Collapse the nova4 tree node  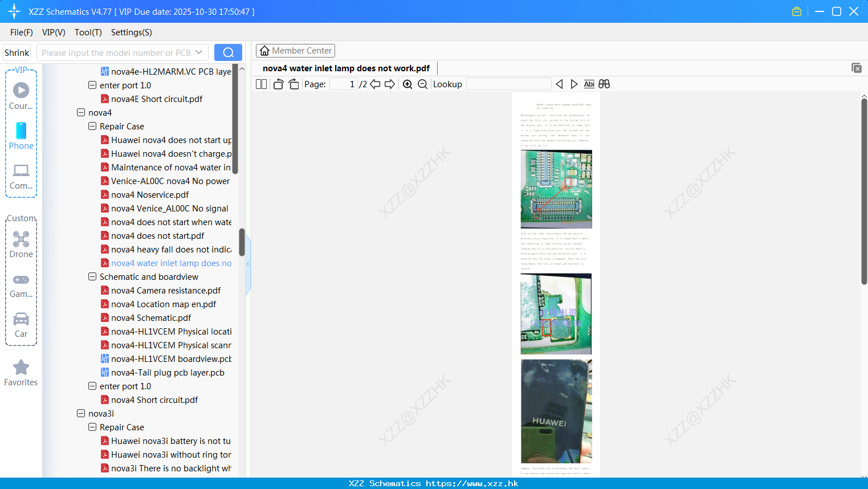[x=81, y=112]
